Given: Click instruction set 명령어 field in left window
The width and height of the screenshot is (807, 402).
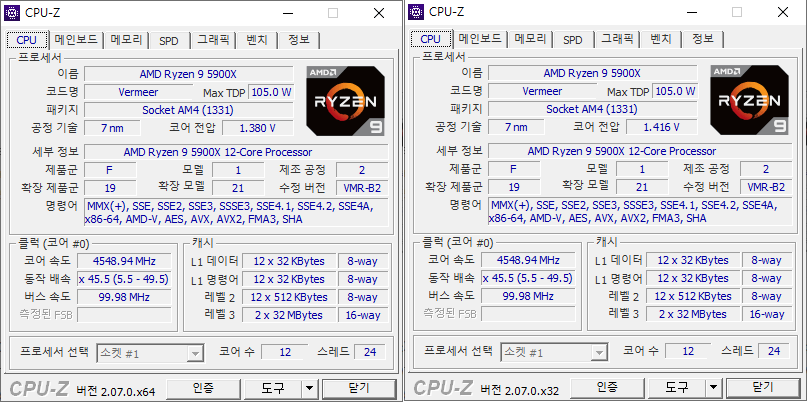Looking at the screenshot, I should (236, 213).
